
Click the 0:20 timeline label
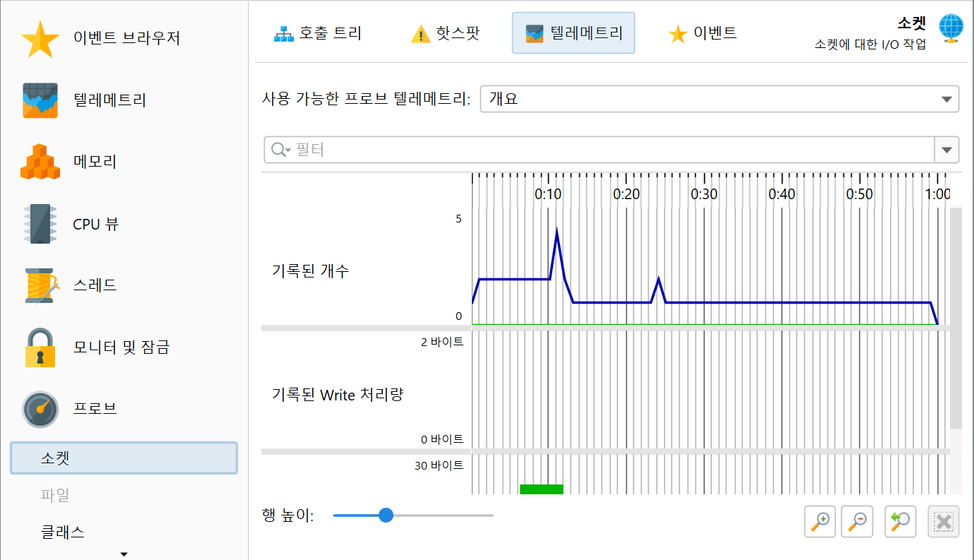[x=626, y=194]
